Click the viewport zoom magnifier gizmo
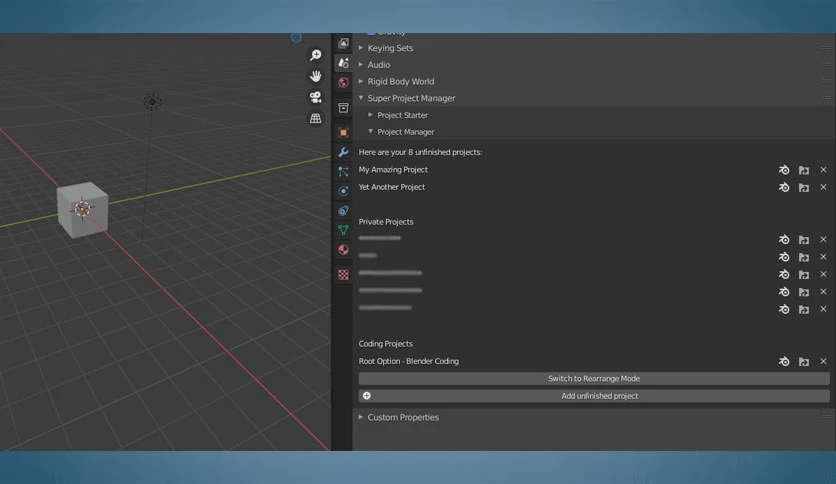Viewport: 836px width, 484px height. [x=316, y=55]
